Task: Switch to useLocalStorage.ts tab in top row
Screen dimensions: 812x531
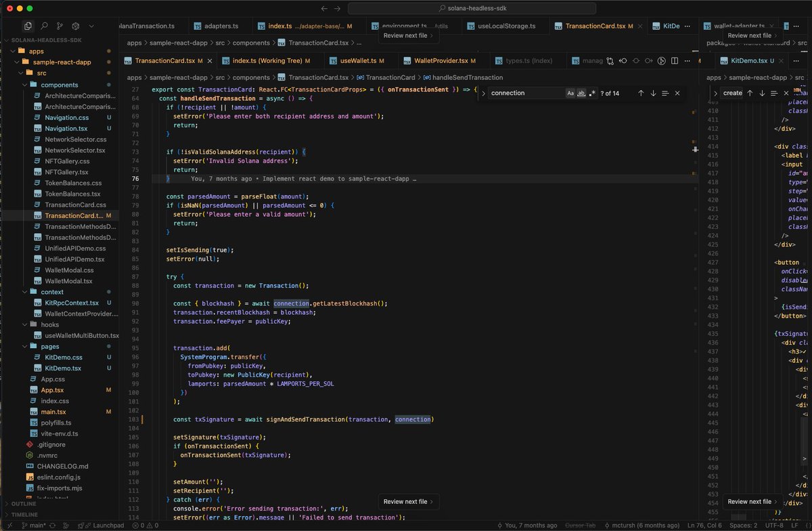Action: pos(506,26)
